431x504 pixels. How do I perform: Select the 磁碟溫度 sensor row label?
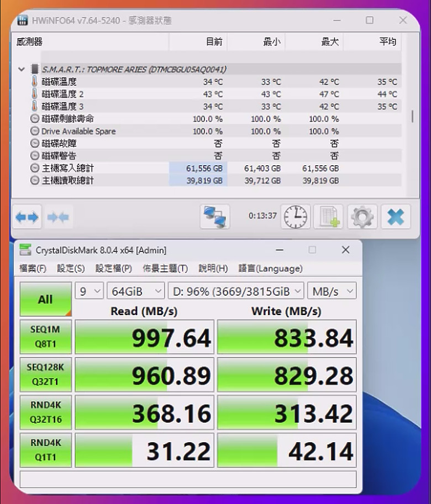coord(59,82)
